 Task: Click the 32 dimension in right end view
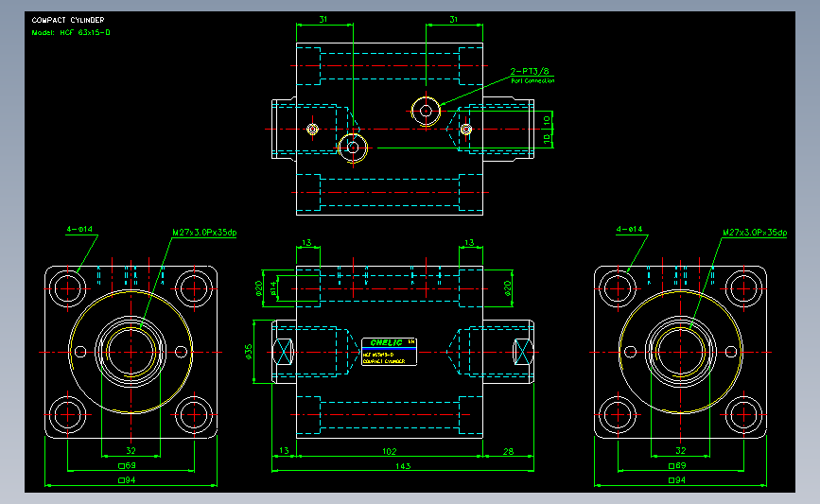pyautogui.click(x=680, y=450)
